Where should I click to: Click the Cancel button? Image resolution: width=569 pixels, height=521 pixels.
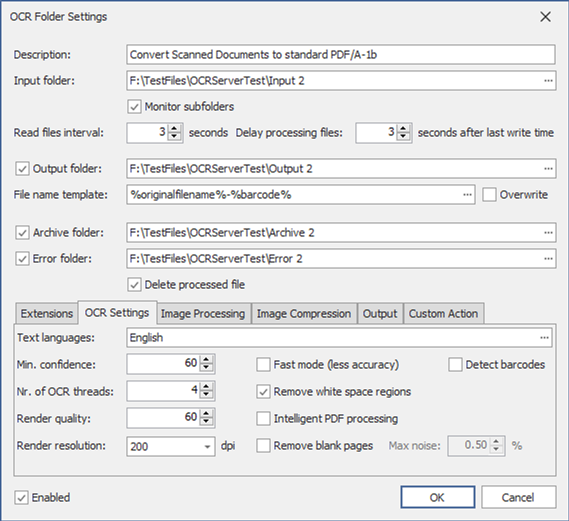coord(519,497)
